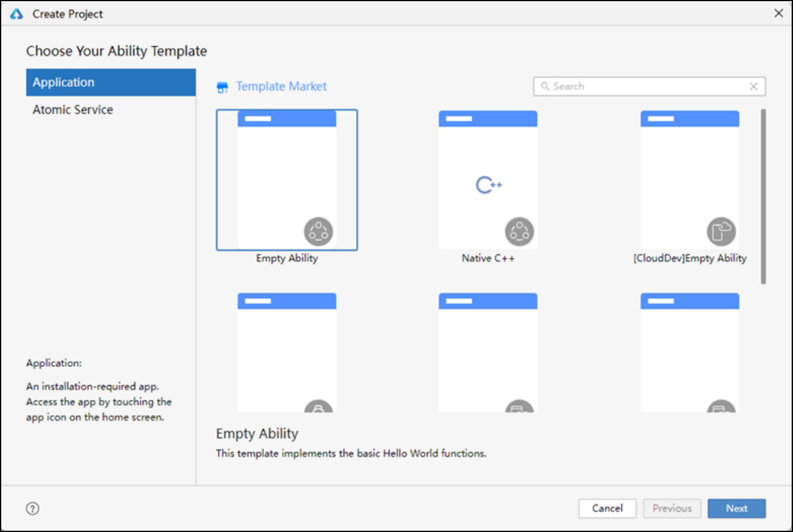
Task: Click the Template Market store icon
Action: click(x=222, y=88)
